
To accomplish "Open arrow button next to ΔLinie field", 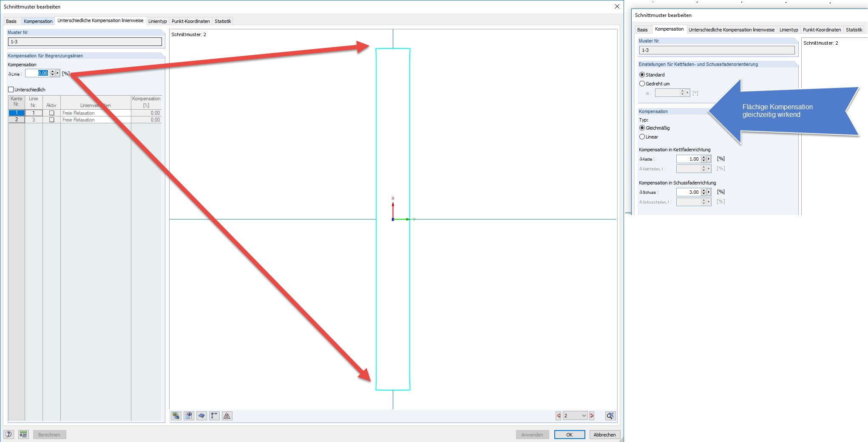I will [x=58, y=73].
